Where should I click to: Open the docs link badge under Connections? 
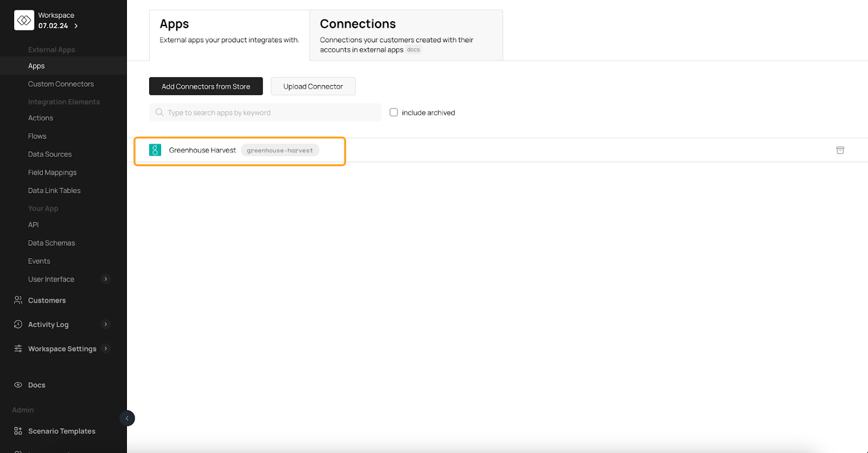pyautogui.click(x=413, y=50)
